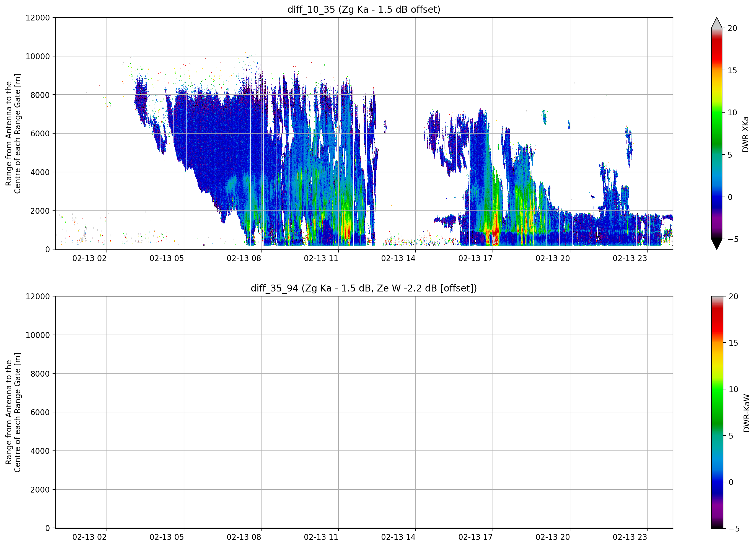Click the bottom plot 8000 y-tick label

(x=40, y=374)
